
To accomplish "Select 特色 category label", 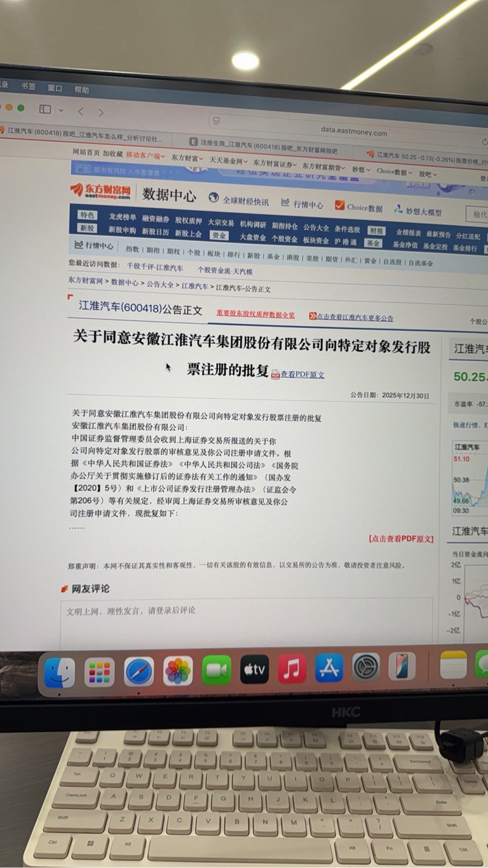I will click(x=87, y=215).
